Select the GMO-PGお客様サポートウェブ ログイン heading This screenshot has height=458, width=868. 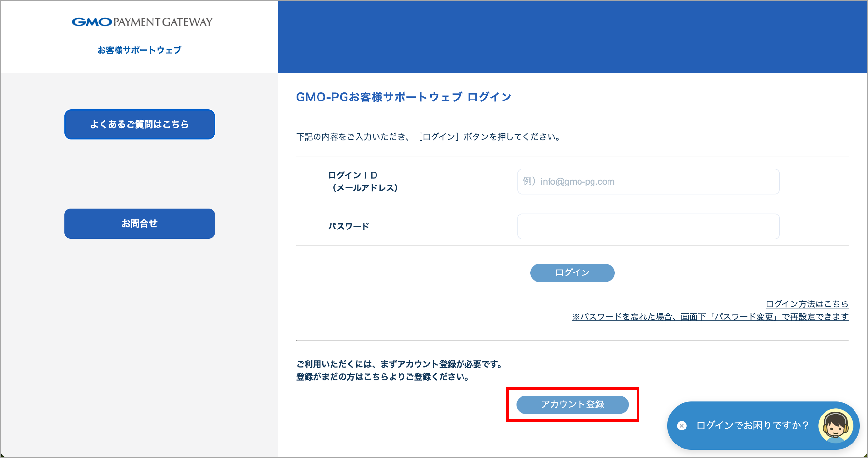pyautogui.click(x=404, y=97)
